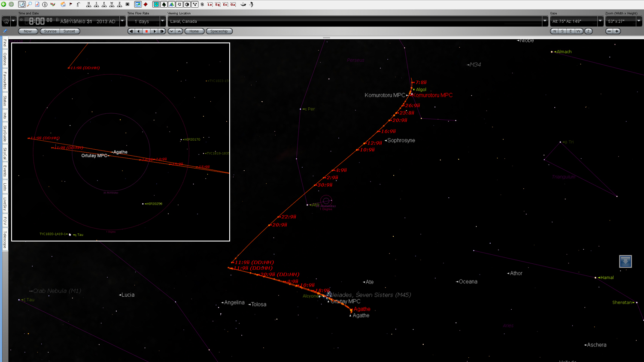Screen dimensions: 644x362
Task: Zoom in with the plus button
Action: [617, 31]
